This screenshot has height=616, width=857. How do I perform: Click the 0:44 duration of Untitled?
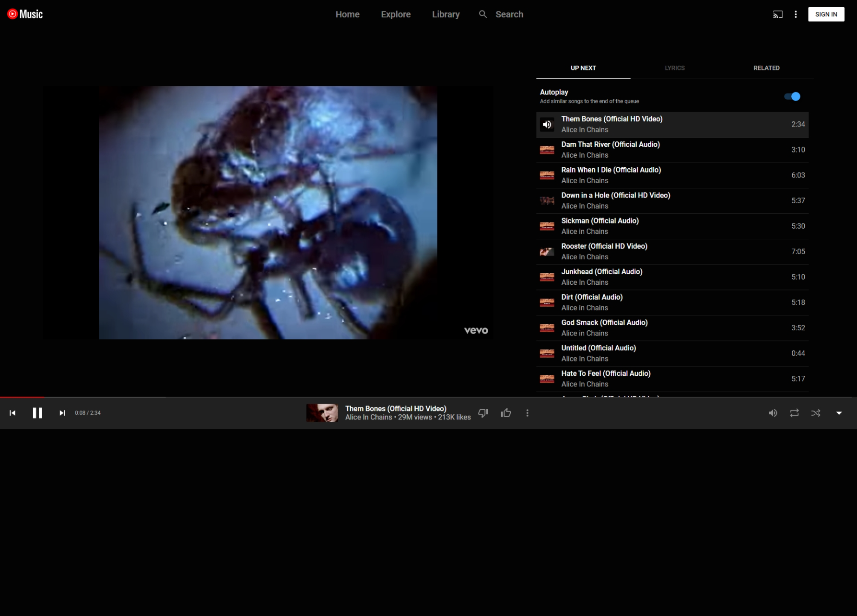click(798, 353)
